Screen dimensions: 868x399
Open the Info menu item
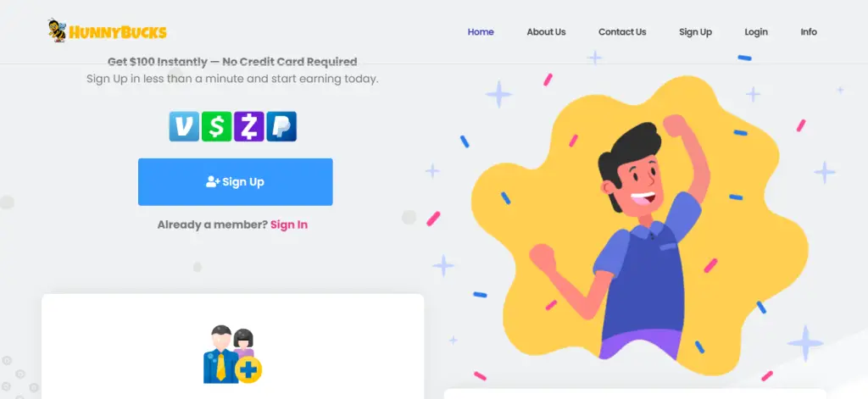tap(808, 31)
